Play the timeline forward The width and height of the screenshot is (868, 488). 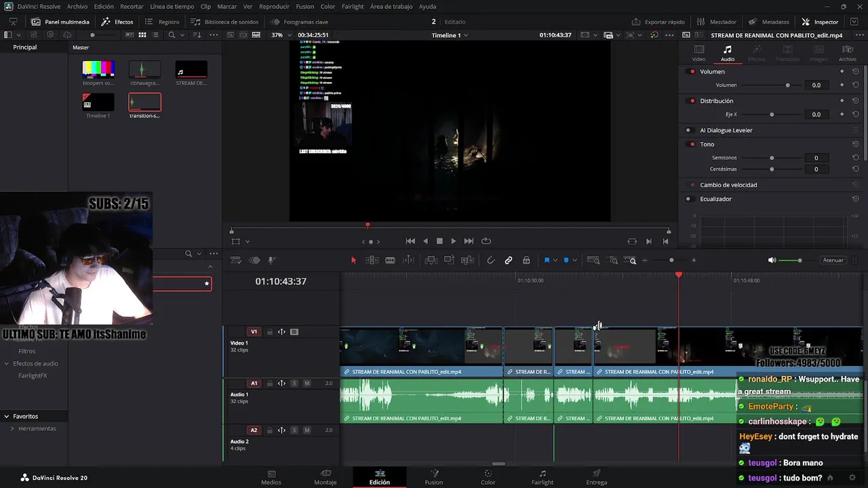(454, 241)
